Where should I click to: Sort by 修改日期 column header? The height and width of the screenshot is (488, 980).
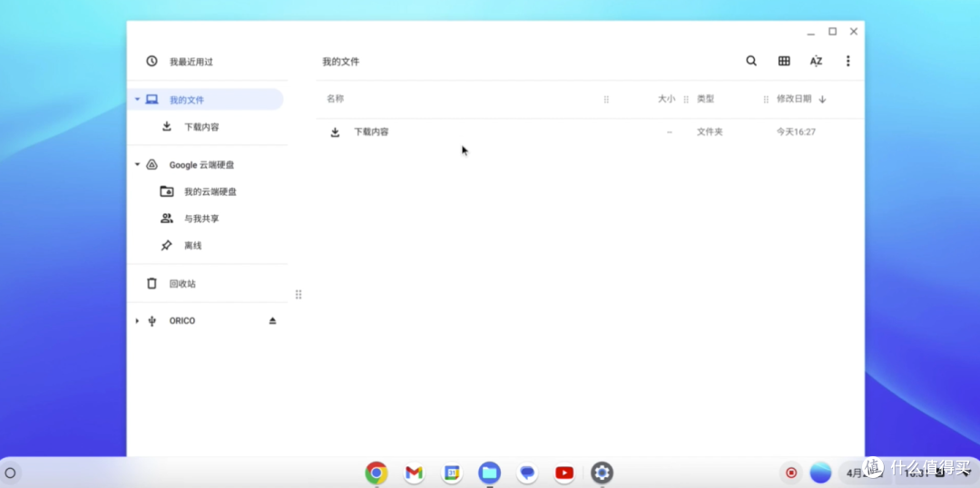[794, 99]
